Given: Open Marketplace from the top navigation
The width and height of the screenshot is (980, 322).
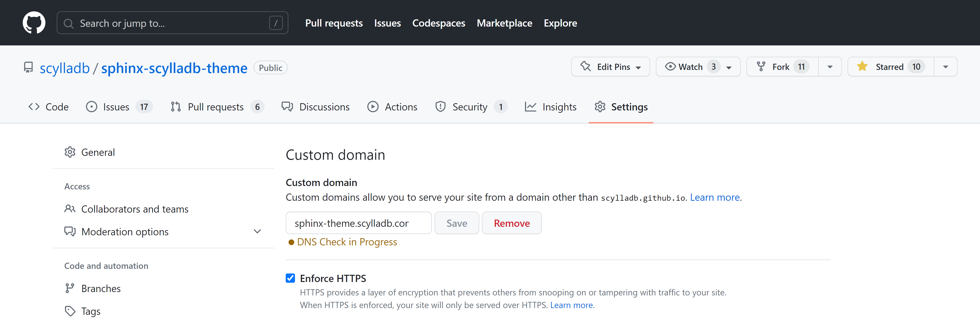Looking at the screenshot, I should 505,23.
